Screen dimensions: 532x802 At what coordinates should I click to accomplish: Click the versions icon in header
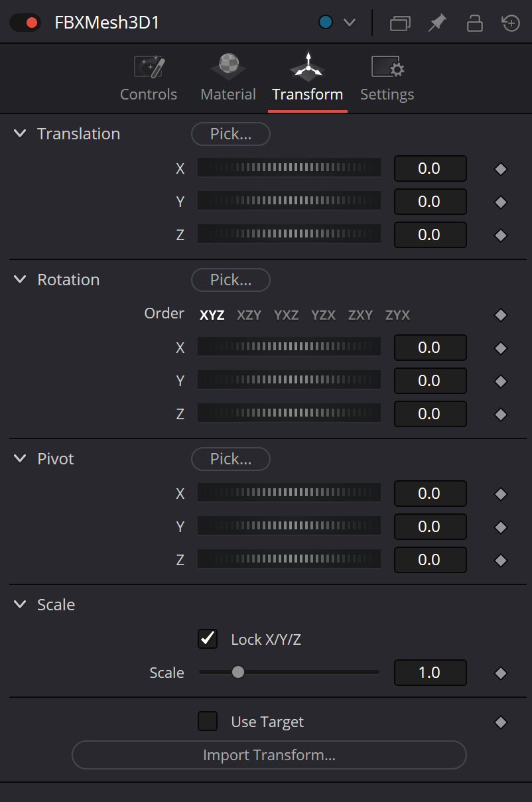point(400,23)
